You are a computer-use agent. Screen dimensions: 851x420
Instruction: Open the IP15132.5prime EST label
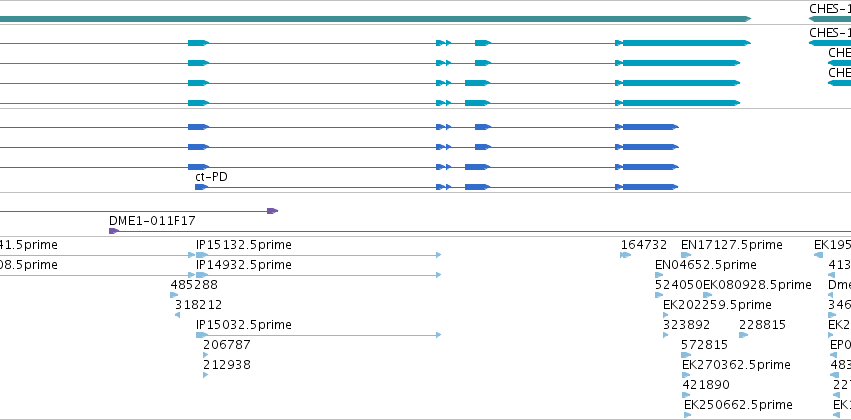(x=244, y=245)
